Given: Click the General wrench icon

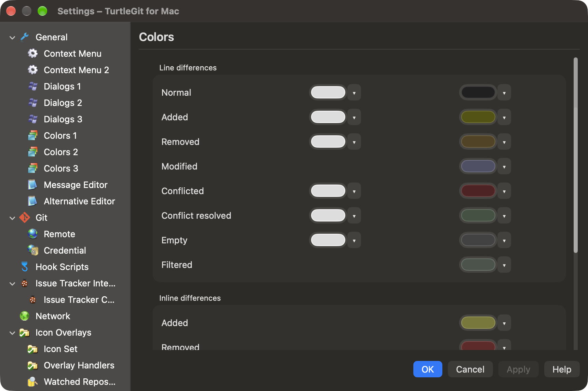Looking at the screenshot, I should 25,37.
